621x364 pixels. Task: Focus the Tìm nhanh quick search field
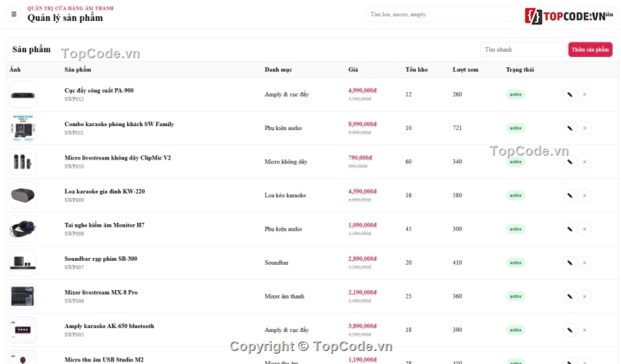522,50
